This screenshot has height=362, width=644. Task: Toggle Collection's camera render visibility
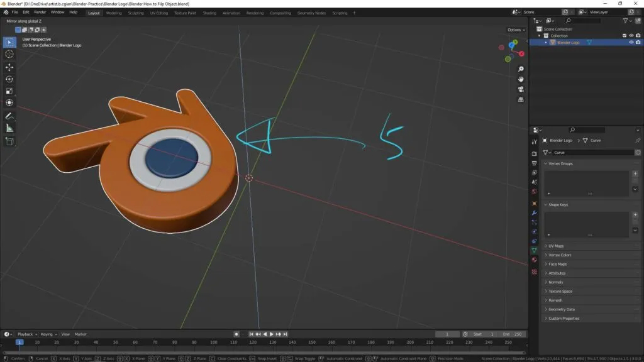click(639, 36)
